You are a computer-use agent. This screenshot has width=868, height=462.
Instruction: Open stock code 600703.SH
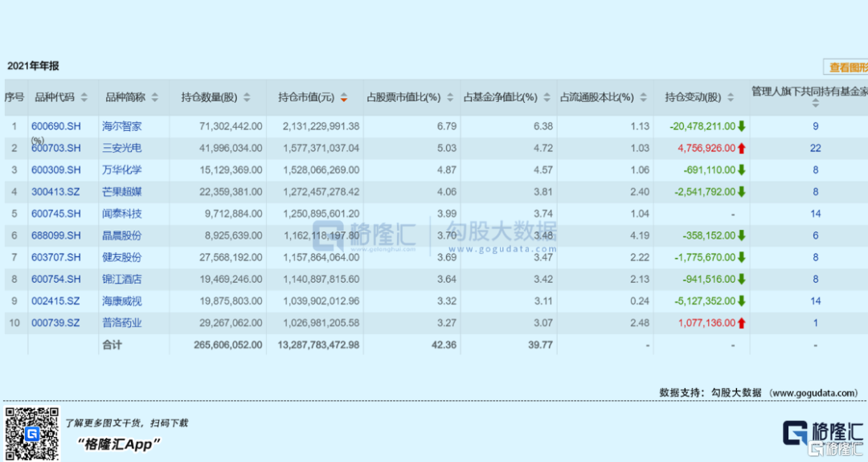[x=56, y=149]
